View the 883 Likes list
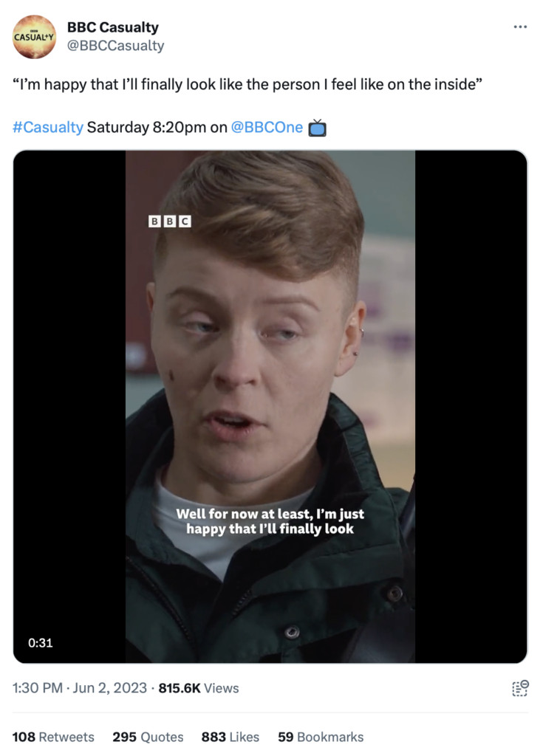This screenshot has width=543, height=756. point(230,737)
